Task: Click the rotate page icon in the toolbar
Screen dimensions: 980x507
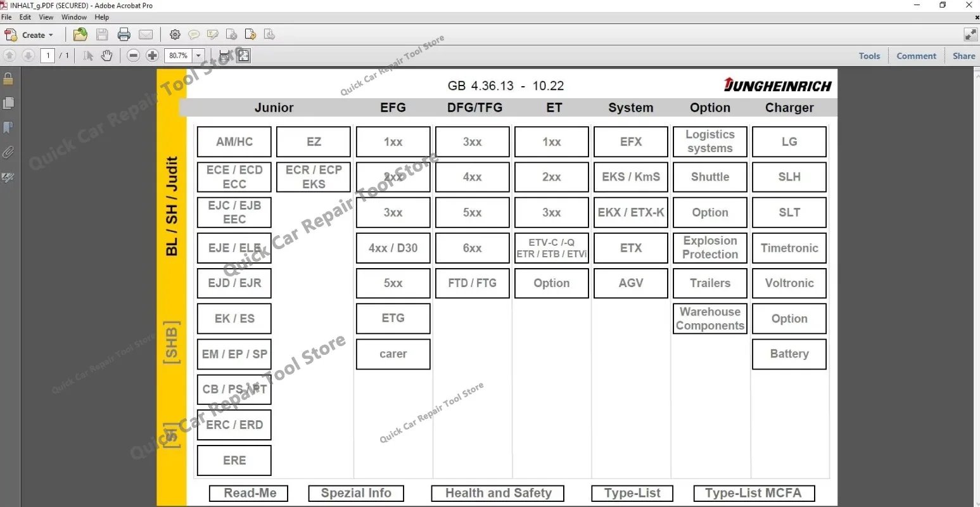Action: (250, 35)
